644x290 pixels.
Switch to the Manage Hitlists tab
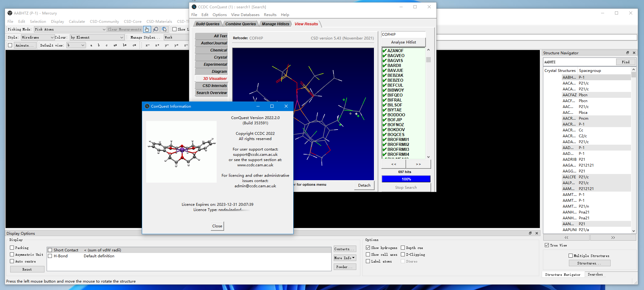click(275, 24)
